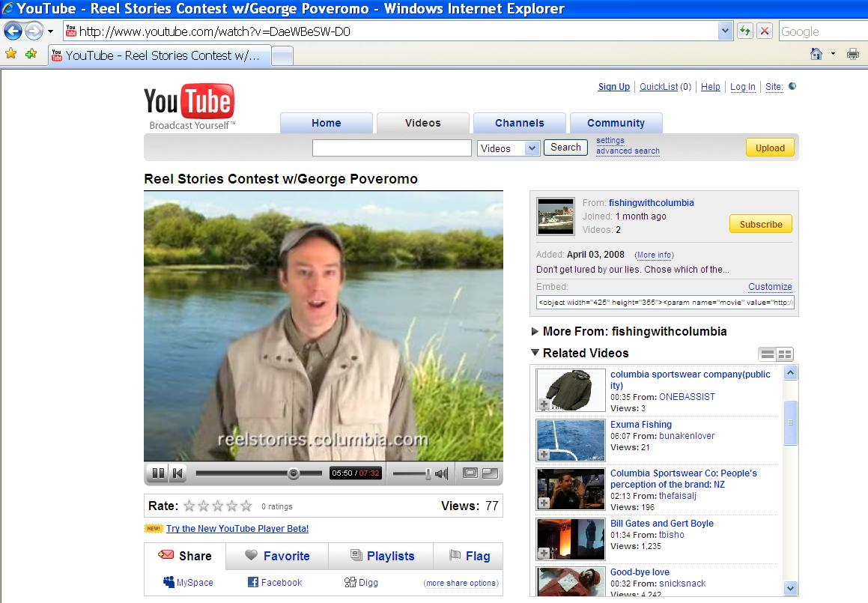Open Exuma Fishing video thumbnail
This screenshot has width=868, height=603.
[571, 440]
